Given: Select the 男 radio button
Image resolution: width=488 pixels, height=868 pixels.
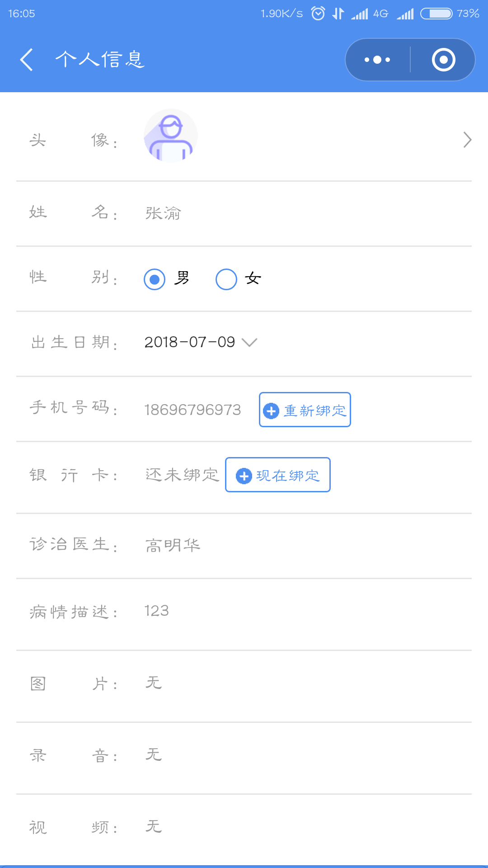Looking at the screenshot, I should (x=155, y=279).
